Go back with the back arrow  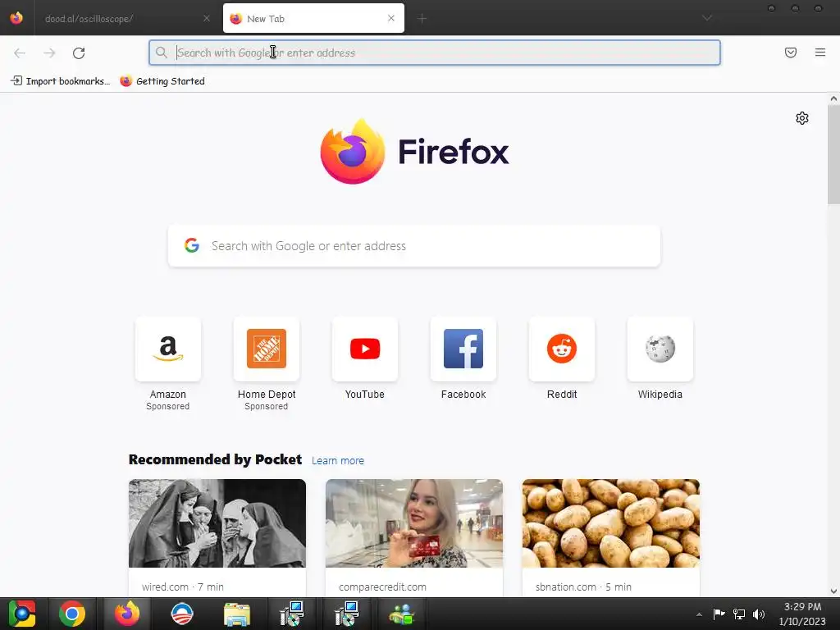point(20,52)
